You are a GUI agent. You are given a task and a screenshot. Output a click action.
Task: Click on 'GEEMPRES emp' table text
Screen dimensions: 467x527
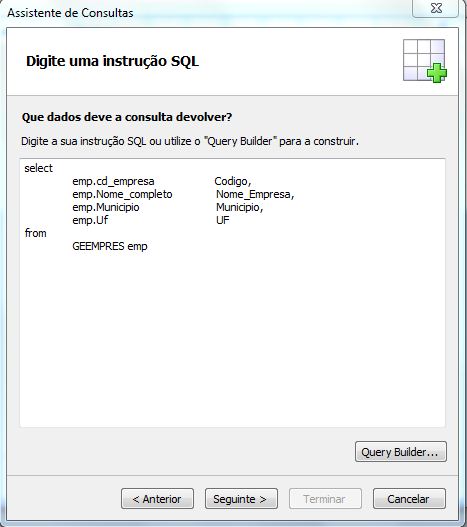[x=110, y=246]
